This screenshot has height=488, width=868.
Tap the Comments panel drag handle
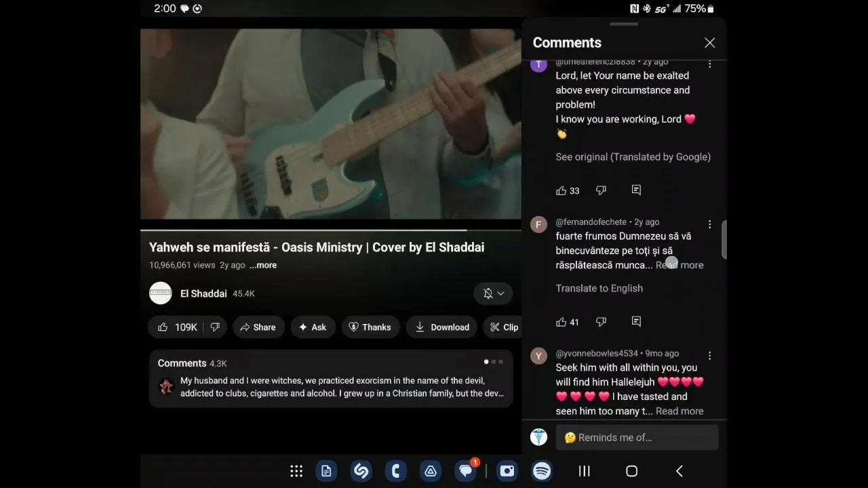point(624,24)
